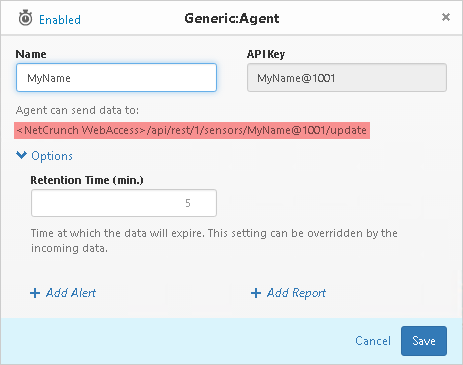463x365 pixels.
Task: Open the Add Alert link
Action: coord(71,293)
